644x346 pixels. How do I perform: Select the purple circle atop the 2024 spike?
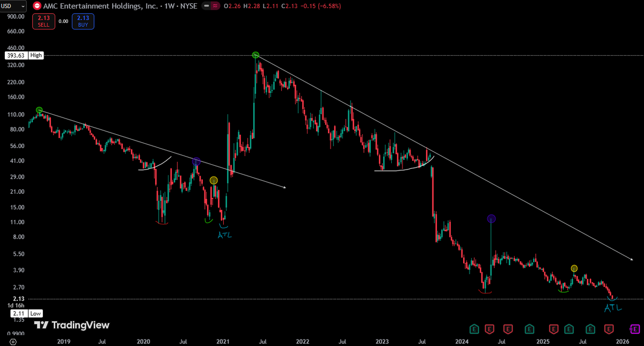491,218
